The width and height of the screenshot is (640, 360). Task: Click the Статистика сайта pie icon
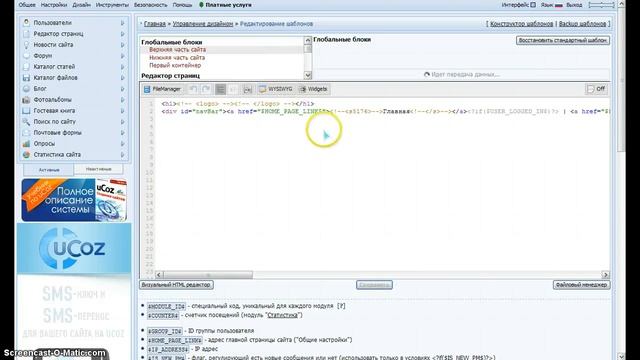[x=27, y=155]
